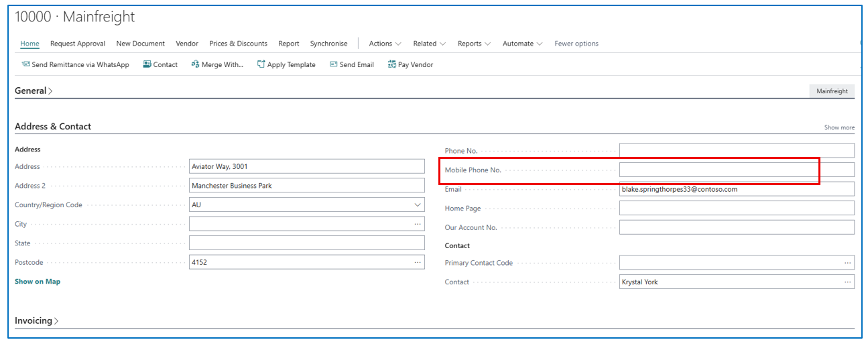Click the Mobile Phone No. input field

(x=736, y=170)
